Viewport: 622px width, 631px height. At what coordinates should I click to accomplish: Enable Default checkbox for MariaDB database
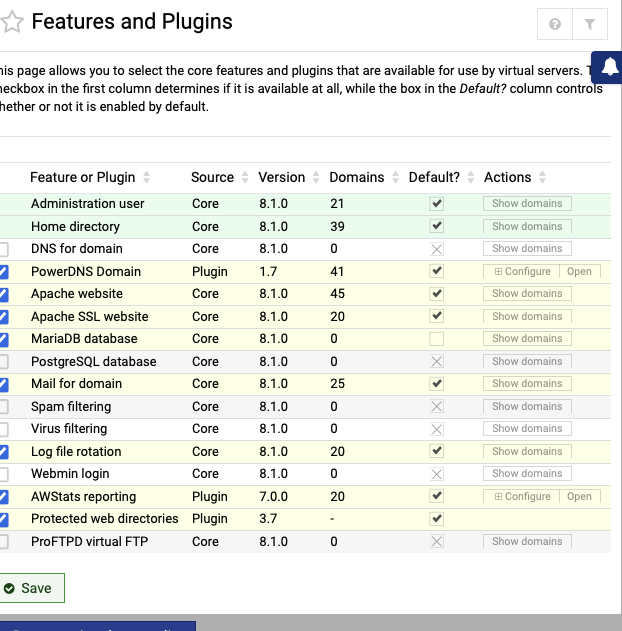(x=437, y=339)
